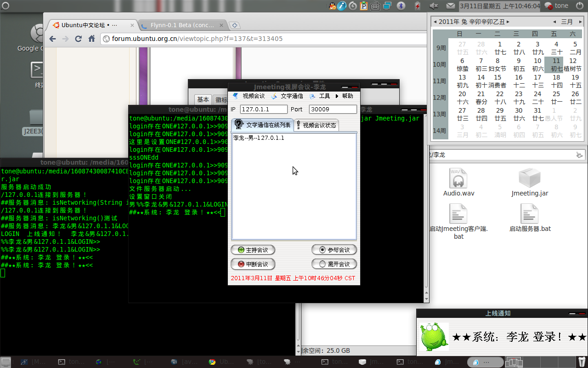Open the power shutdown menu icon

(x=580, y=6)
